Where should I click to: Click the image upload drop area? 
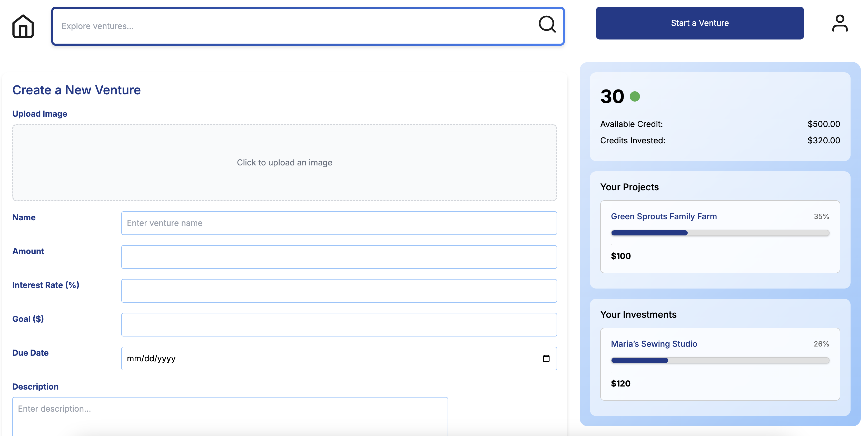point(284,162)
